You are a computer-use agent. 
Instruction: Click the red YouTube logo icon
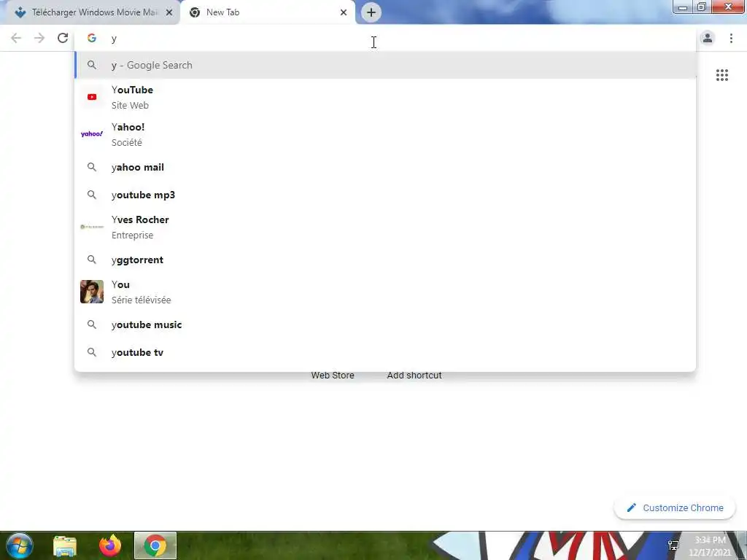point(92,97)
